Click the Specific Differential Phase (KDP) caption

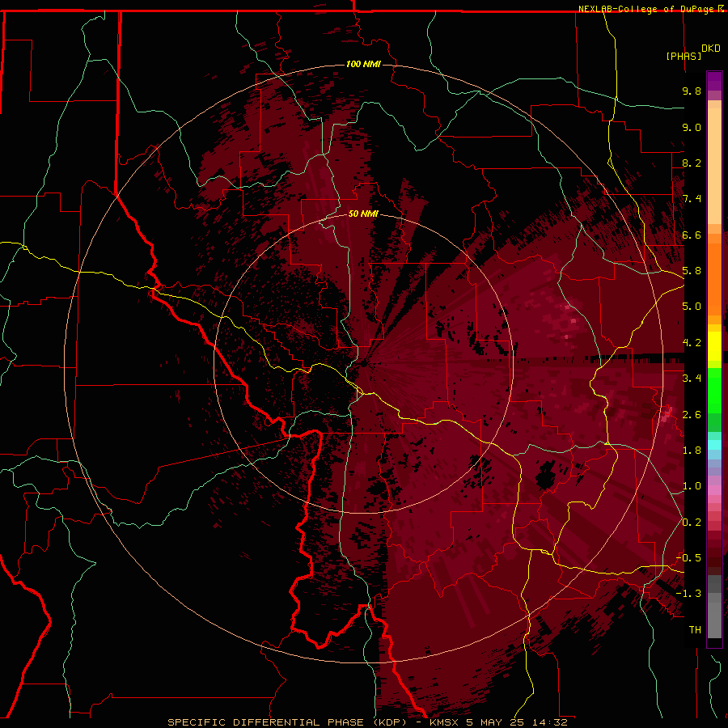click(288, 722)
